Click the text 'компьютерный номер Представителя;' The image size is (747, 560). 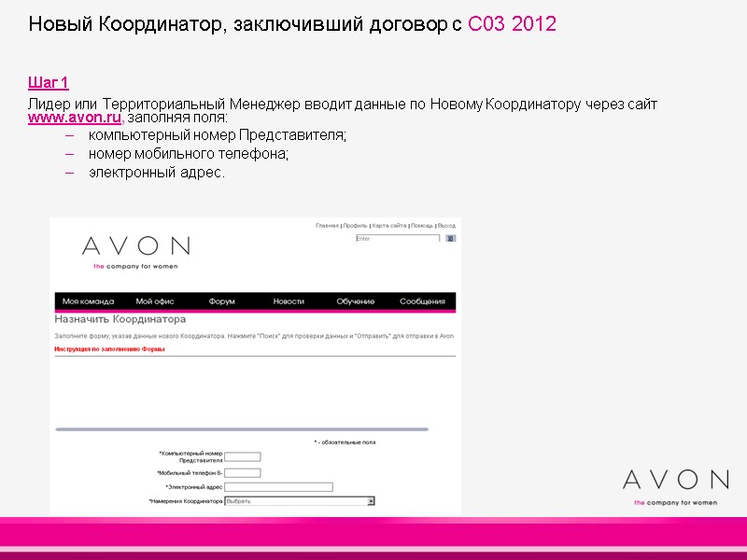tap(218, 135)
